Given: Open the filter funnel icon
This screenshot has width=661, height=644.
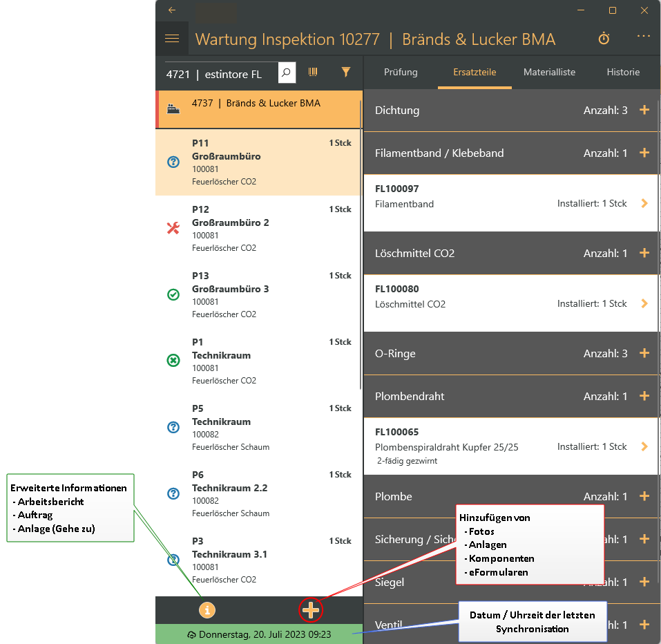Looking at the screenshot, I should (346, 72).
